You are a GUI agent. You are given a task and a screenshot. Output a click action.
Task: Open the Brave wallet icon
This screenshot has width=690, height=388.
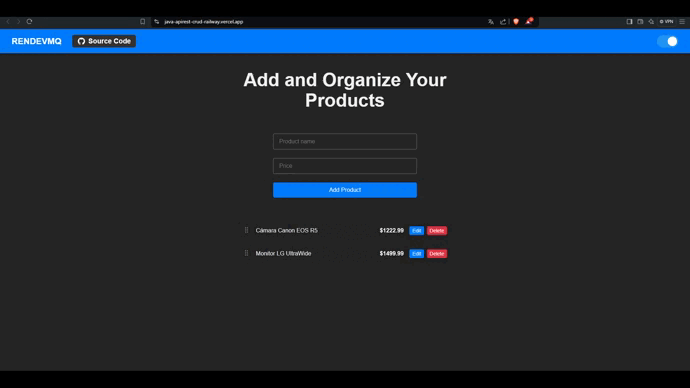(x=640, y=22)
